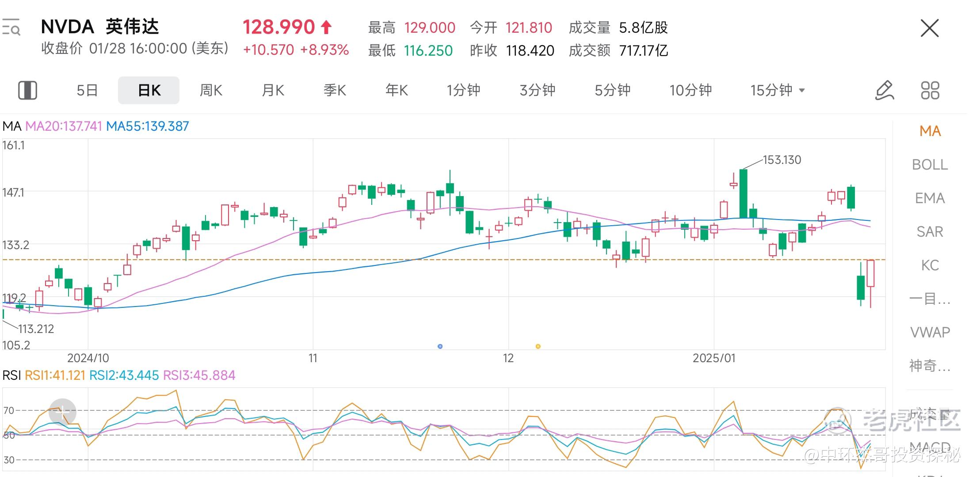Viewport: 980px width, 477px height.
Task: Close the NVDA chart view
Action: (930, 28)
